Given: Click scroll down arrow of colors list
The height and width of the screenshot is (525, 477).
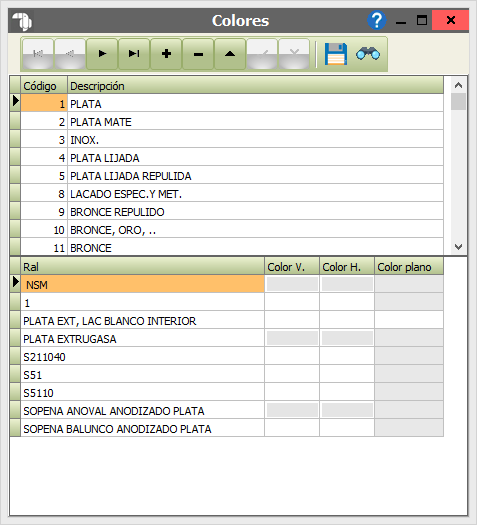Looking at the screenshot, I should [458, 247].
